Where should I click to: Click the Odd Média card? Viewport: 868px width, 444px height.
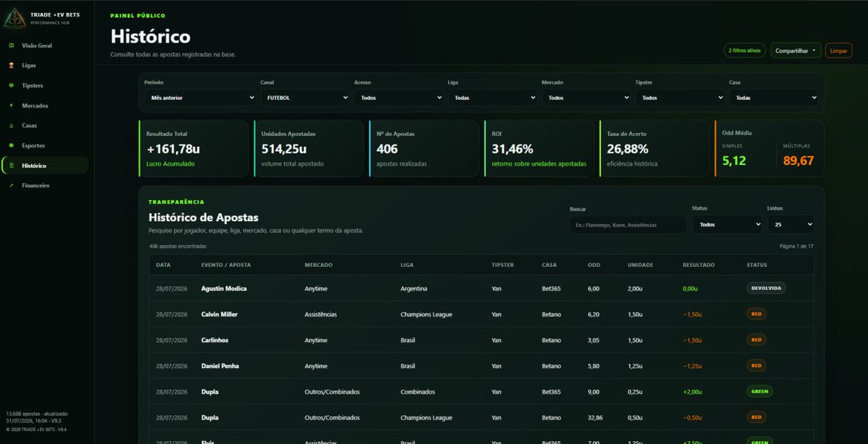[x=770, y=148]
